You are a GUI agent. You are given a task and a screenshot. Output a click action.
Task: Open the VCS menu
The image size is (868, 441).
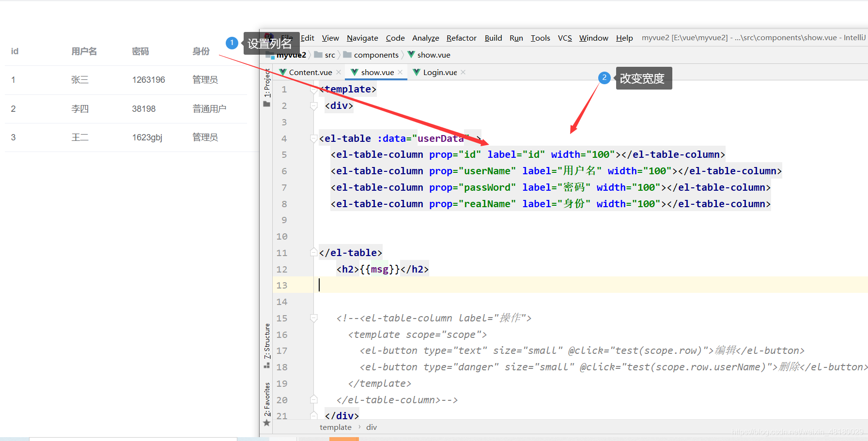point(565,38)
